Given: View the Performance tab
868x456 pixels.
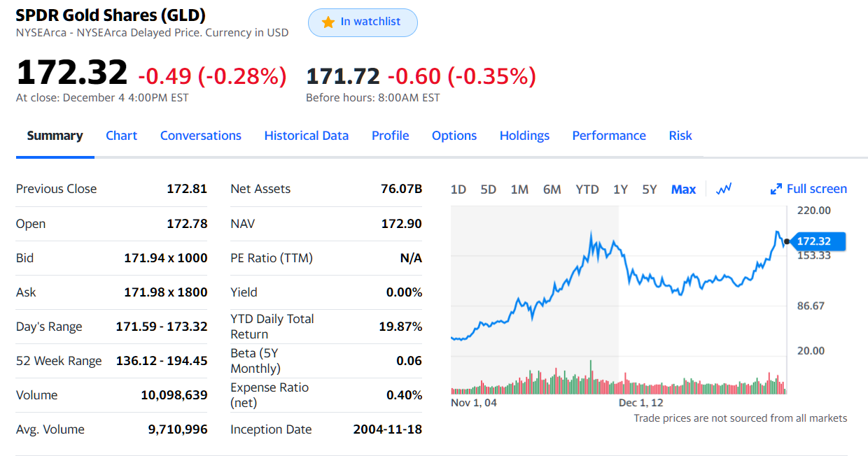Looking at the screenshot, I should click(609, 136).
